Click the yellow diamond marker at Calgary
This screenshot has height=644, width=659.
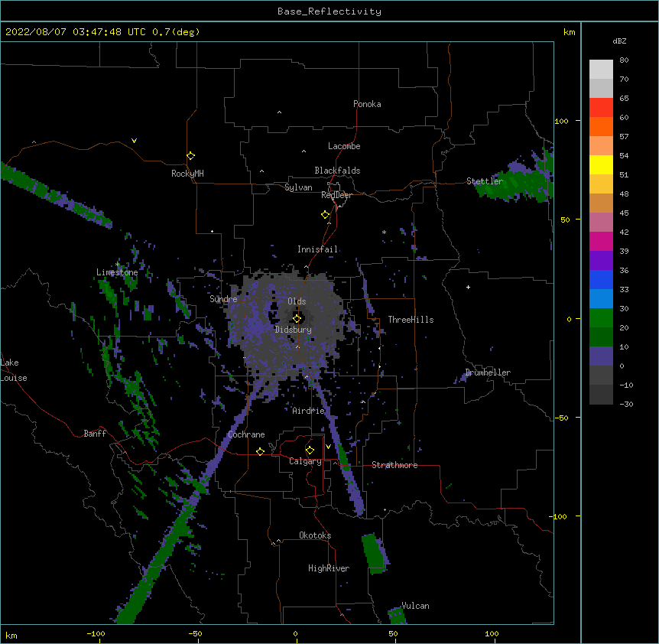(x=310, y=450)
